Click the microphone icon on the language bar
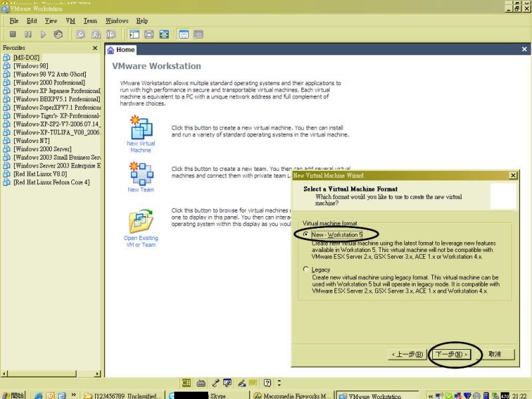The image size is (532, 399). tap(215, 383)
